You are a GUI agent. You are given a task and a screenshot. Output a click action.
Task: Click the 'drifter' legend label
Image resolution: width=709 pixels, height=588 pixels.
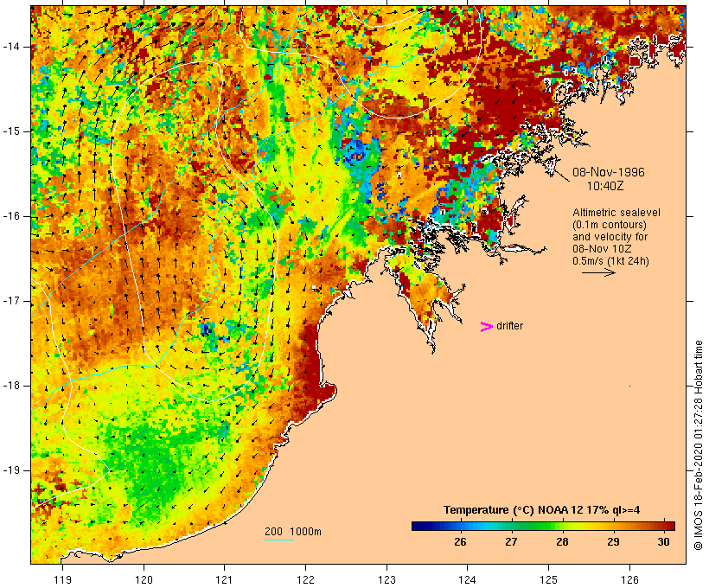pyautogui.click(x=509, y=326)
